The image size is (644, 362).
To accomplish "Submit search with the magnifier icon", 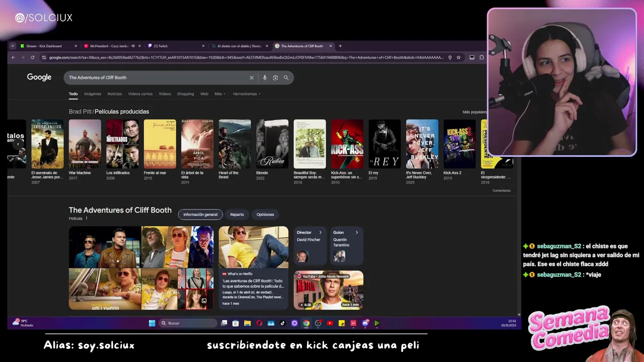I will click(286, 77).
